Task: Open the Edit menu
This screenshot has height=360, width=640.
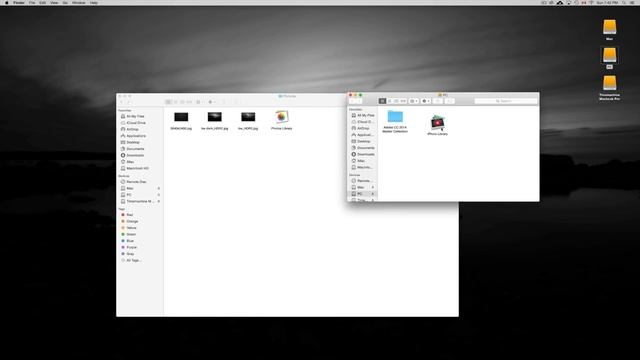Action: [42, 3]
